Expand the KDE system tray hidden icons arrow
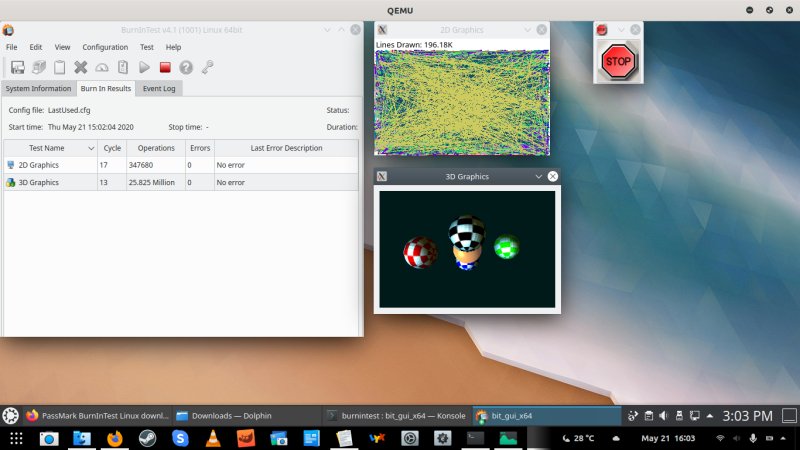The height and width of the screenshot is (450, 800). tap(710, 416)
